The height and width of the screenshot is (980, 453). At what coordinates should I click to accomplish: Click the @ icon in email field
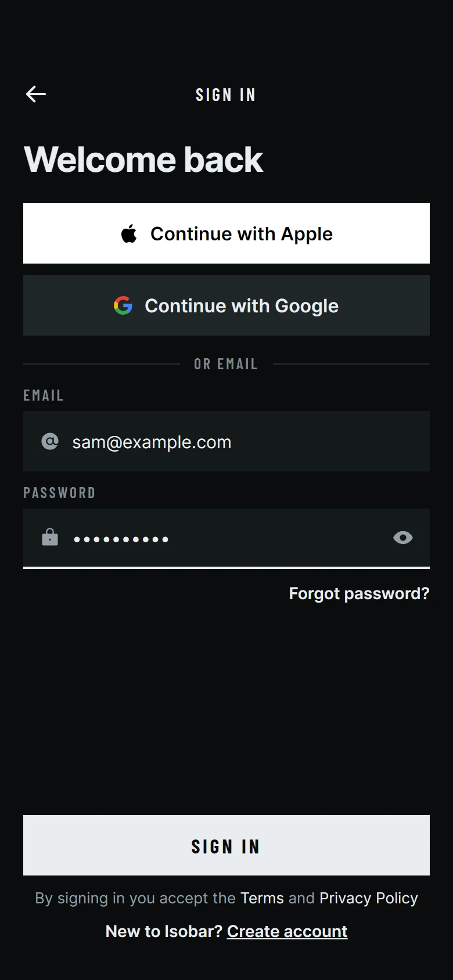(x=50, y=442)
